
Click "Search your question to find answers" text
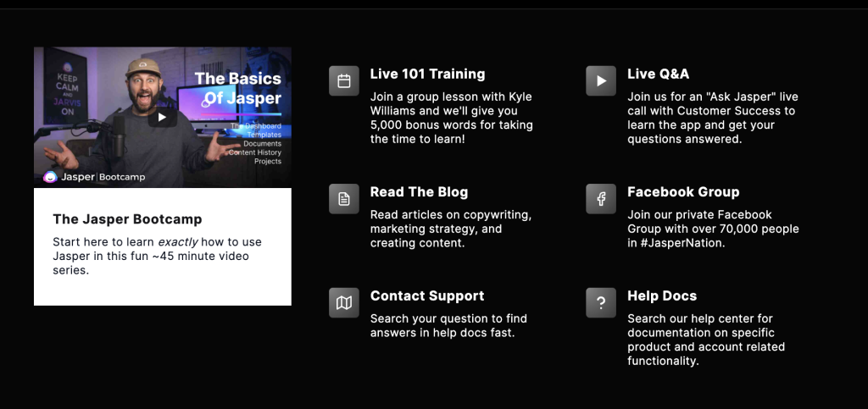(448, 325)
